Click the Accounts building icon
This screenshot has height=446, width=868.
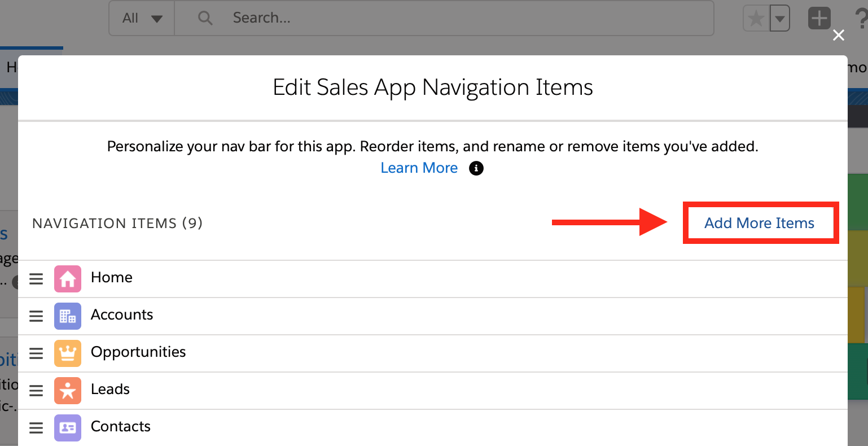[68, 316]
